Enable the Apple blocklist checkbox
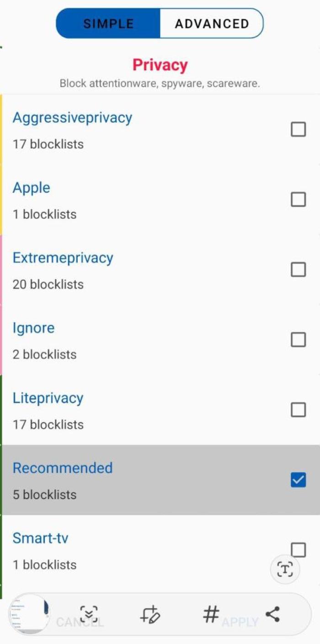The image size is (320, 644). (298, 200)
